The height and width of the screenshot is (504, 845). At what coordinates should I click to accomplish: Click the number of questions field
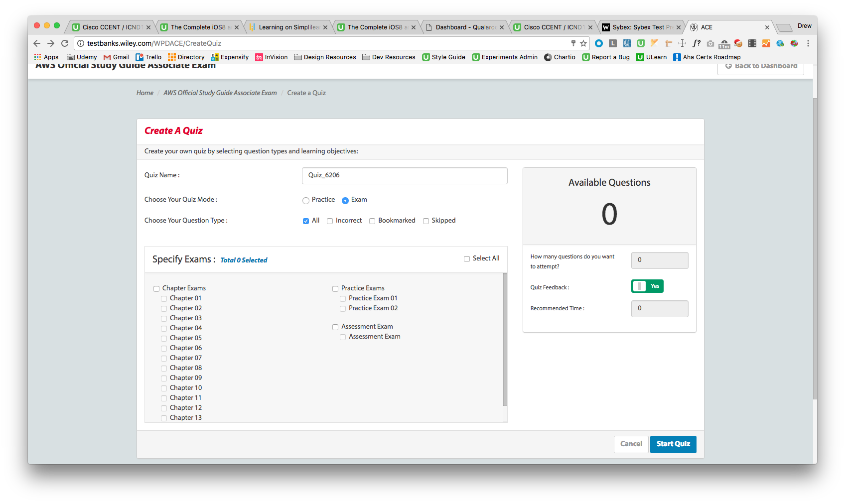point(660,260)
